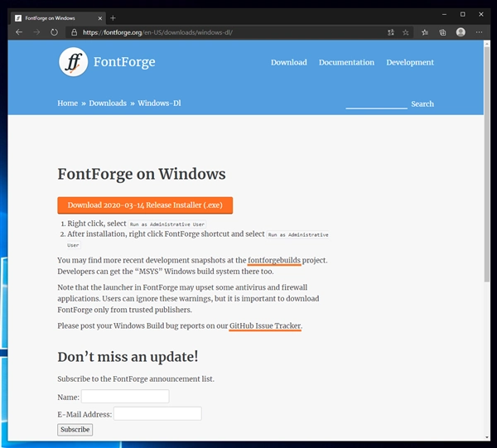Viewport: 497px width, 448px height.
Task: Open the Development nav menu
Action: coord(410,62)
